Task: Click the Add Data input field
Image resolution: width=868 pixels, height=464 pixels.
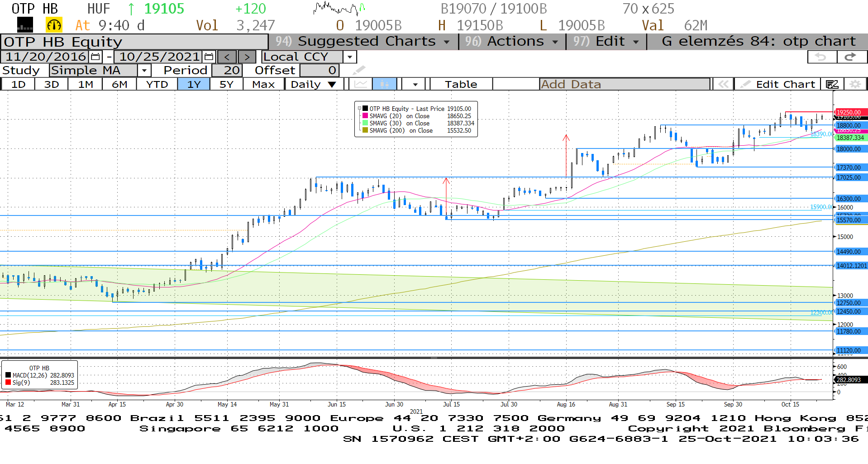Action: point(625,84)
